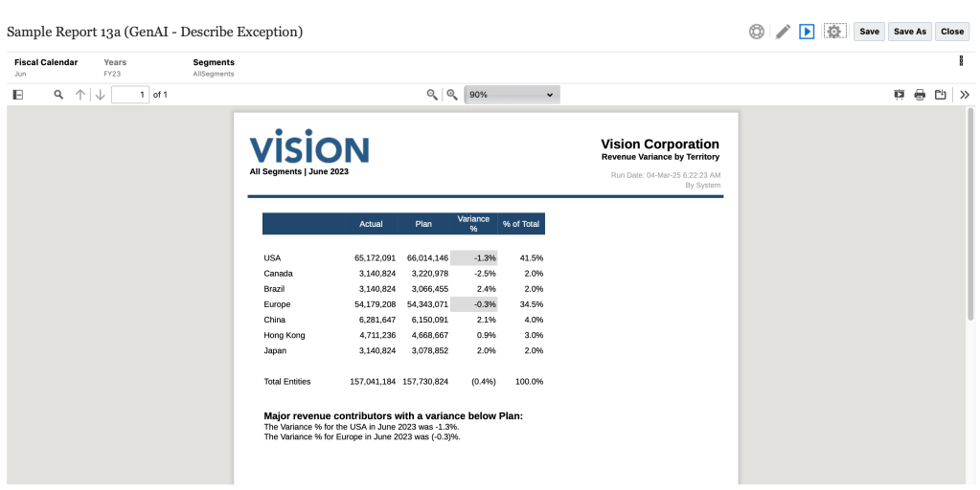Image resolution: width=980 pixels, height=490 pixels.
Task: Click the Save button
Action: [x=869, y=32]
